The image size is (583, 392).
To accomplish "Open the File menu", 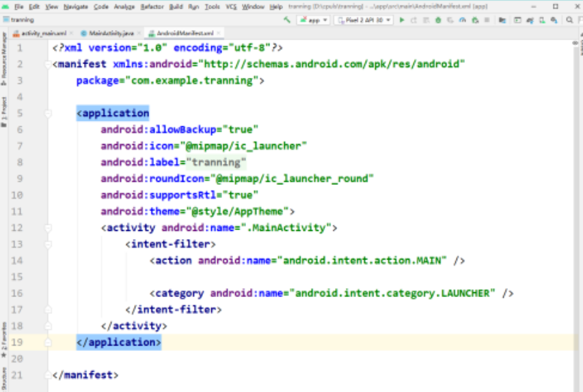I will click(18, 7).
